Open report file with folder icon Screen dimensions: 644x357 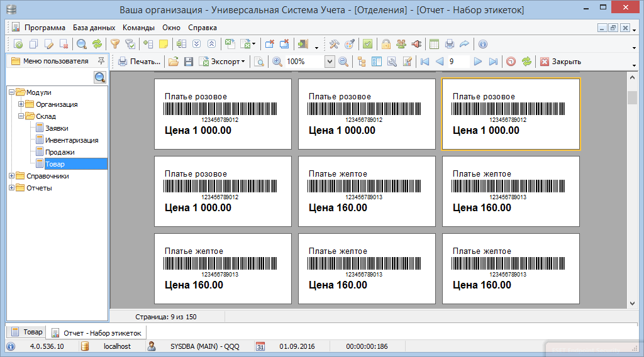point(173,62)
